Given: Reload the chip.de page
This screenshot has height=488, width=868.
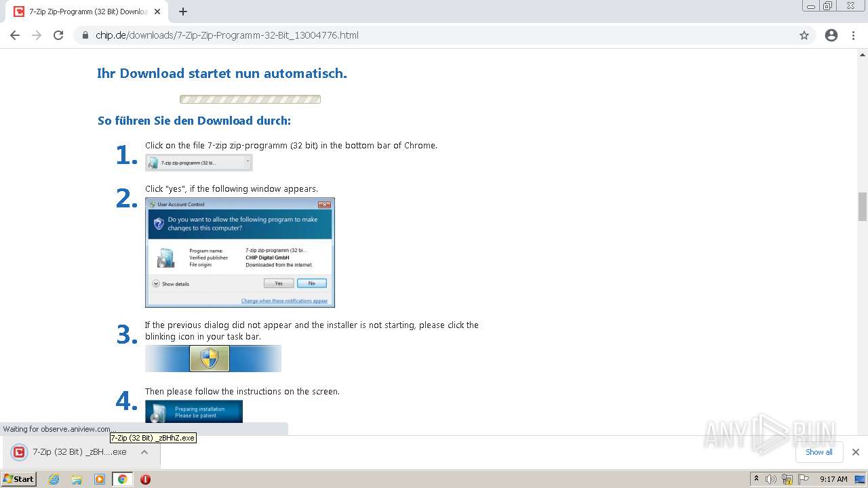Looking at the screenshot, I should coord(58,35).
